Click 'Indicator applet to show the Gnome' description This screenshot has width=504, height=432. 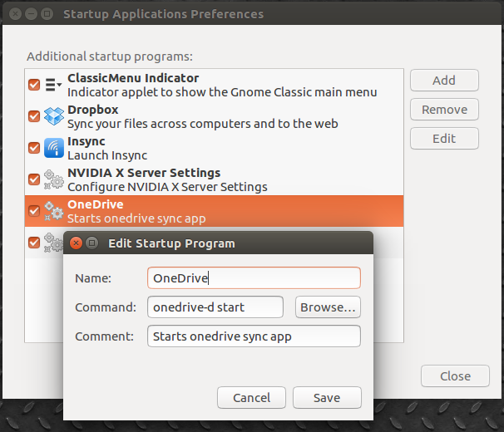(222, 92)
